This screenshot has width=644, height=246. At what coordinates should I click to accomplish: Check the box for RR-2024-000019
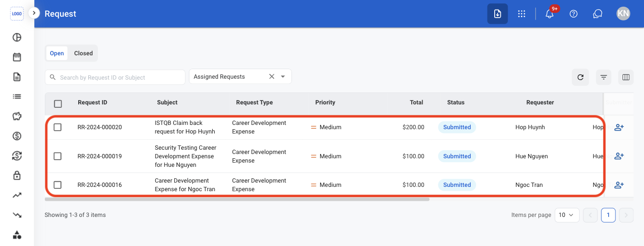click(x=58, y=156)
